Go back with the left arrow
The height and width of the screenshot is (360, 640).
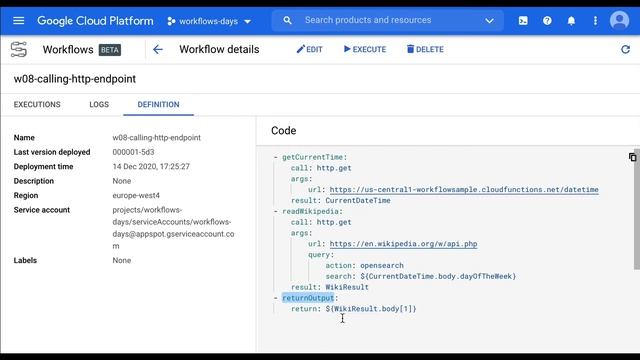[158, 49]
